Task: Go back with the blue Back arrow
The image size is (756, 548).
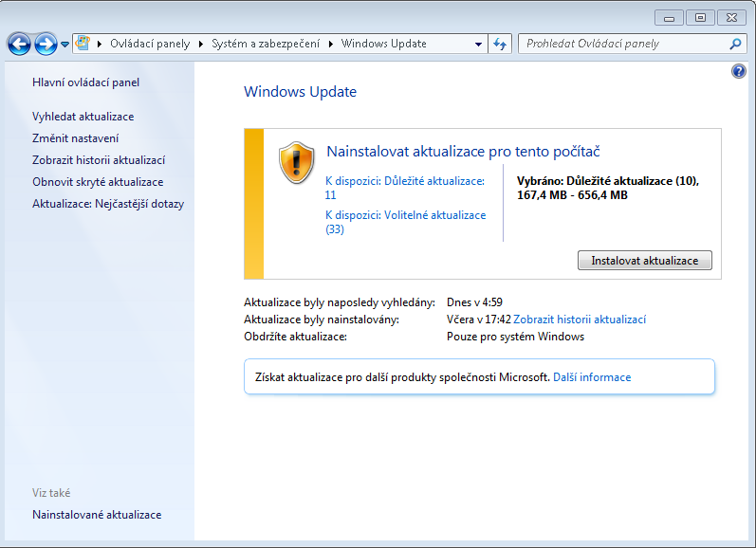Action: point(19,44)
